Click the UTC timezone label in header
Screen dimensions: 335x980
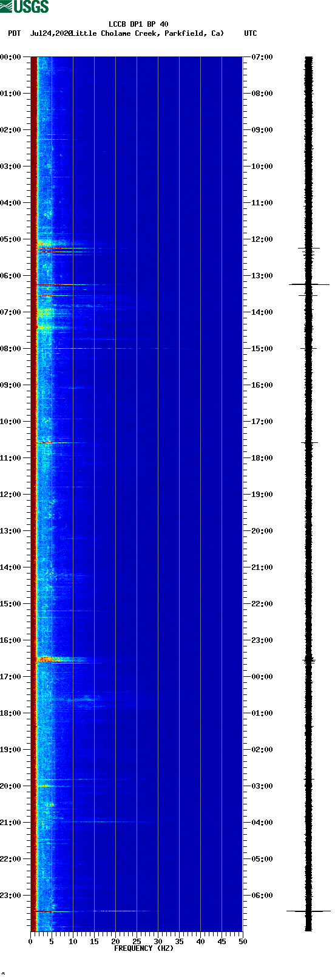pyautogui.click(x=251, y=33)
